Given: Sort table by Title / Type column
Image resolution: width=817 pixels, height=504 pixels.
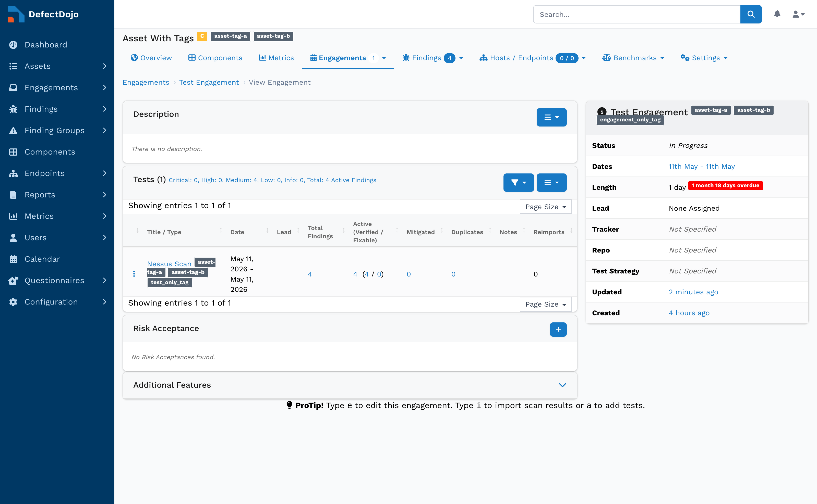Looking at the screenshot, I should click(x=164, y=232).
